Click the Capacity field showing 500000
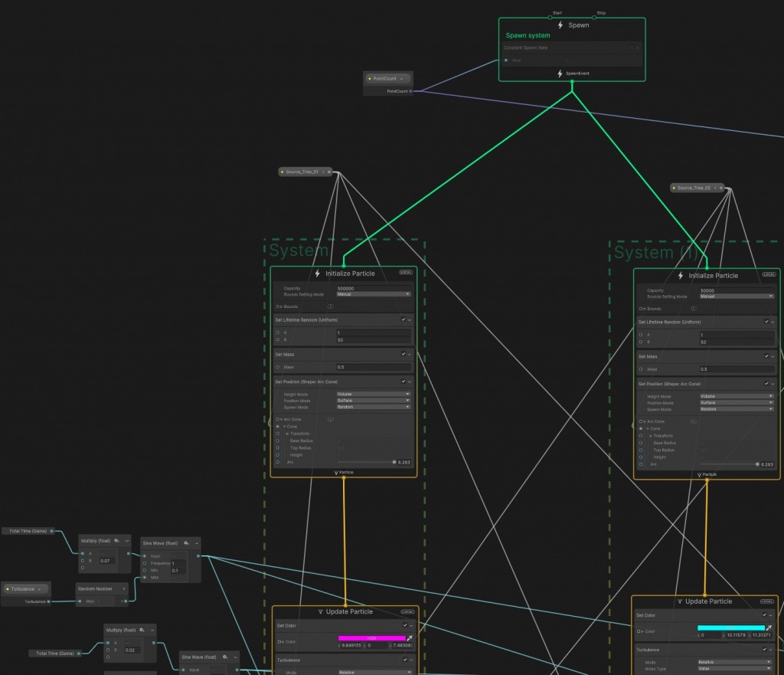The width and height of the screenshot is (784, 675). pyautogui.click(x=374, y=289)
